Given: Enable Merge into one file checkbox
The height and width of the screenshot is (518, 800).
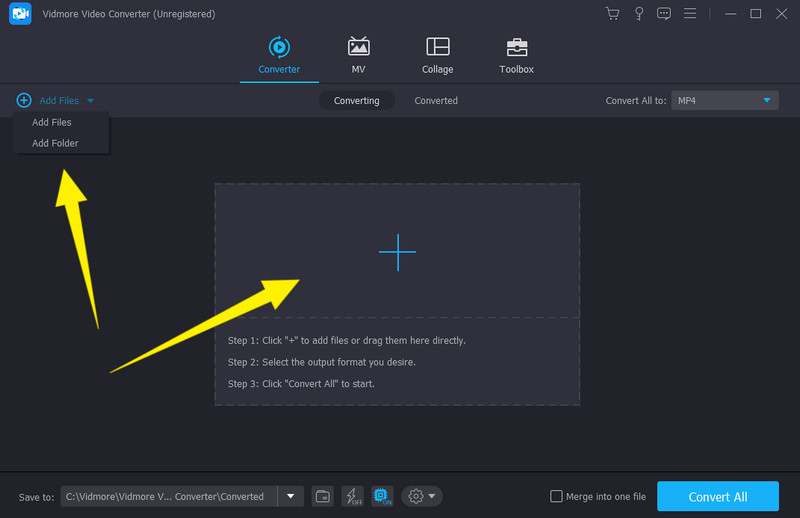Looking at the screenshot, I should 557,496.
